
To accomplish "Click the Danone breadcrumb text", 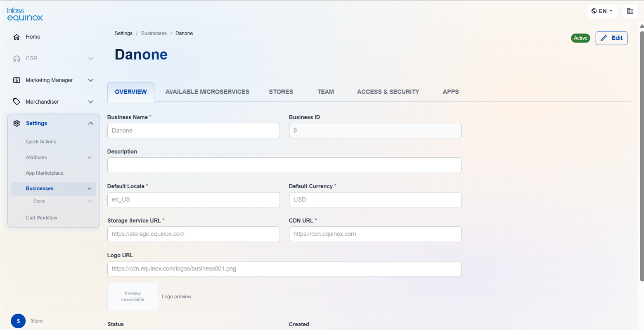I will pos(184,33).
